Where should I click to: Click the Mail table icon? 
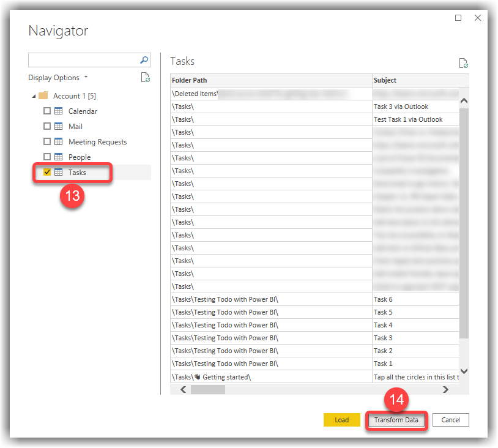click(x=59, y=126)
